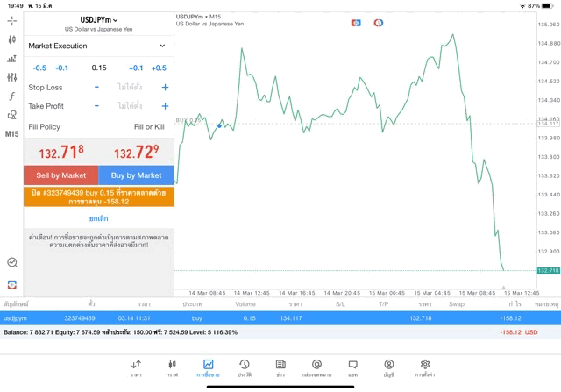561x392 pixels.
Task: Click the Stop Loss value field
Action: [131, 87]
